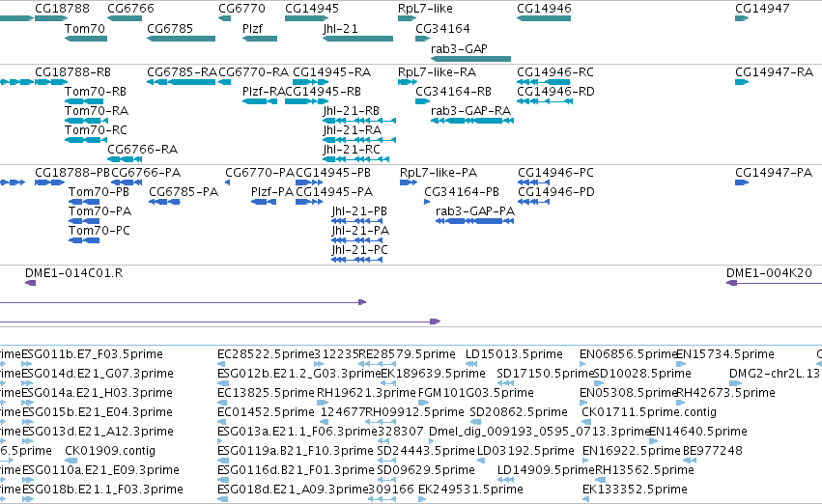822x504 pixels.
Task: Open the Jhl-21 gene label
Action: pyautogui.click(x=341, y=29)
